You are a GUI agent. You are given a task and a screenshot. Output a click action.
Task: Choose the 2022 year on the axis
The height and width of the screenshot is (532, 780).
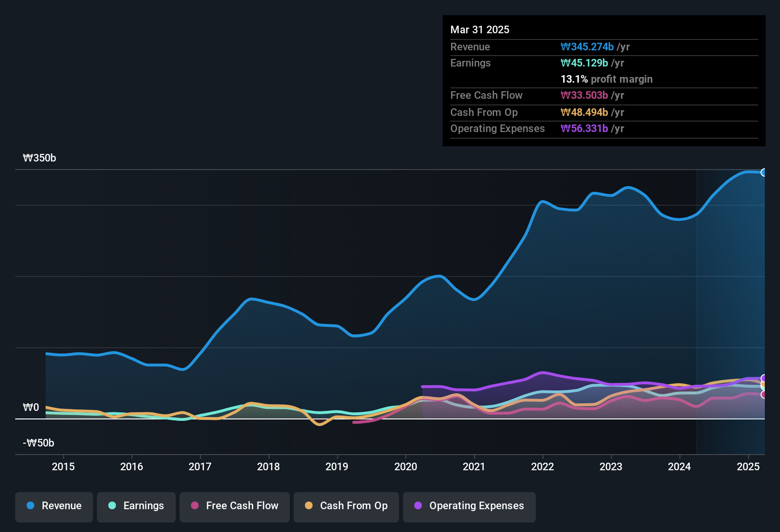[x=542, y=466]
